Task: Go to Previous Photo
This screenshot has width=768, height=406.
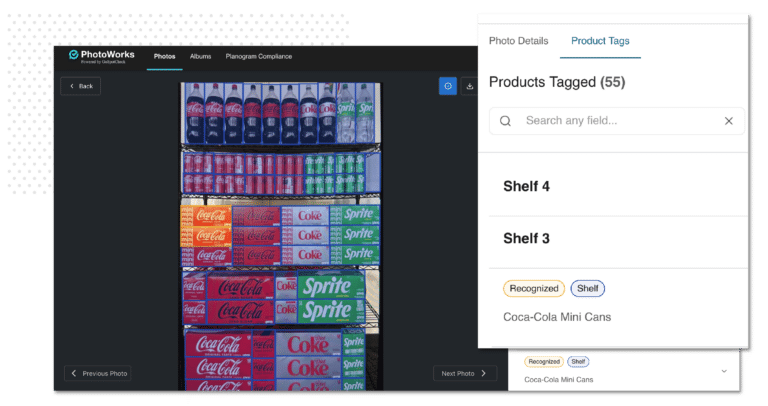Action: (x=97, y=373)
